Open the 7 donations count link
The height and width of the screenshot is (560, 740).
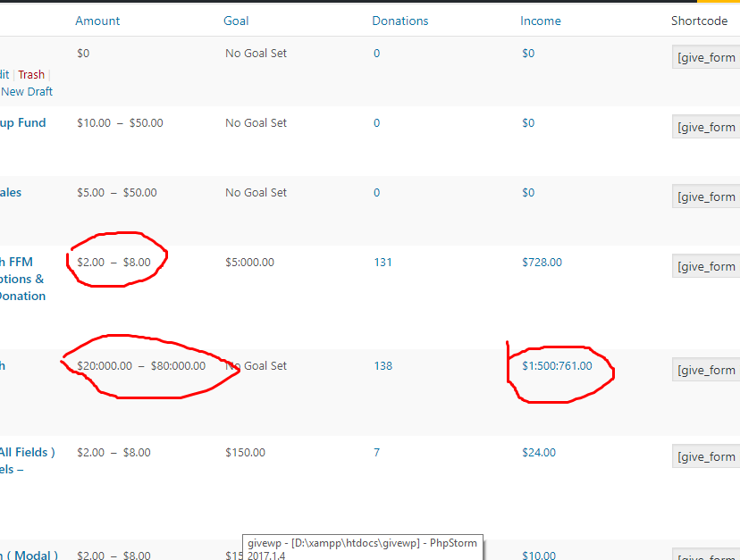(376, 453)
